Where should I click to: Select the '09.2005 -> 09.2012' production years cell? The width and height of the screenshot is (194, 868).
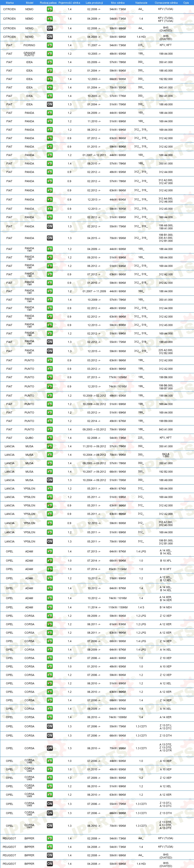point(94,463)
